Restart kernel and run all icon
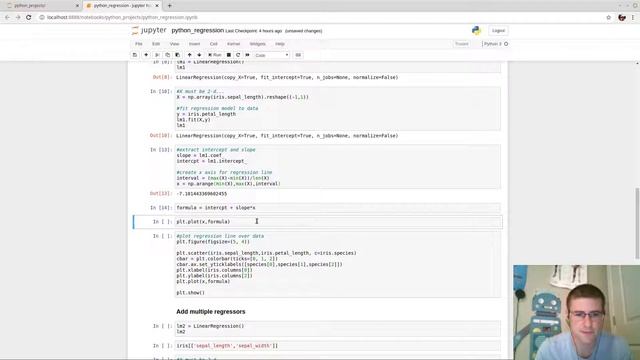This screenshot has width=640, height=360. tap(247, 55)
